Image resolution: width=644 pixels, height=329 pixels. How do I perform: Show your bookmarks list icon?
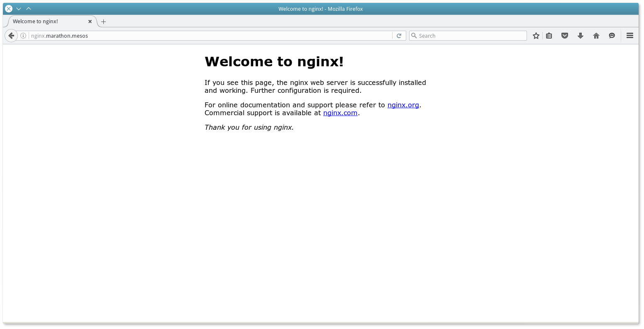(549, 36)
